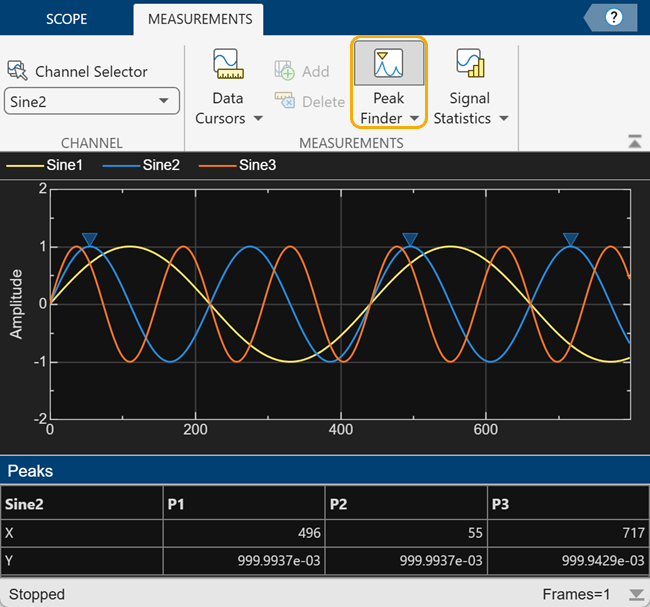This screenshot has height=607, width=650.
Task: Click the Signal Statistics icon
Action: click(470, 63)
